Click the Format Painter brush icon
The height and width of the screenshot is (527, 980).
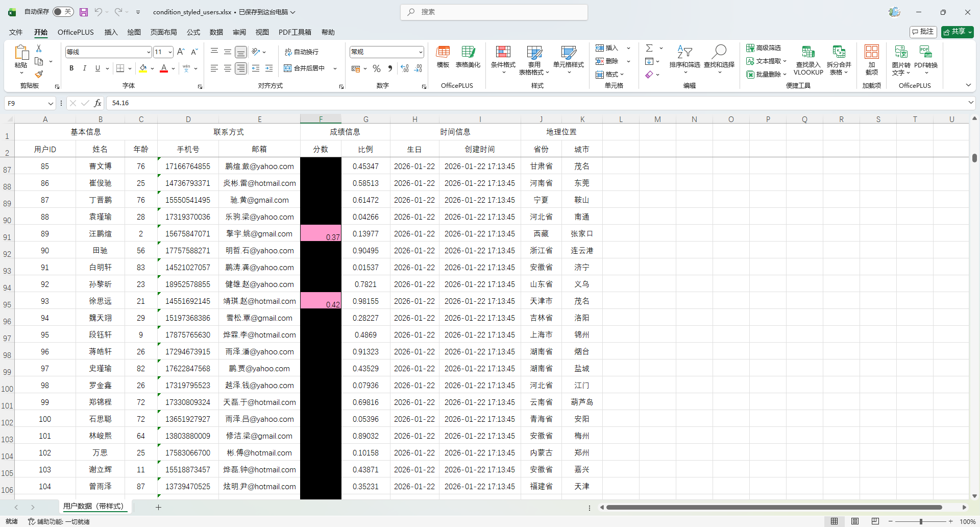[39, 74]
